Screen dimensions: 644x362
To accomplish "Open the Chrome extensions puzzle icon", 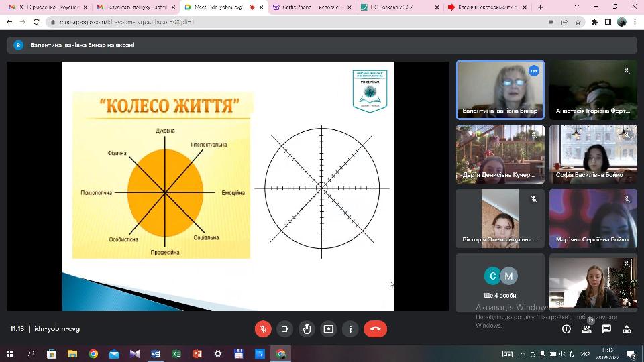I will [594, 21].
